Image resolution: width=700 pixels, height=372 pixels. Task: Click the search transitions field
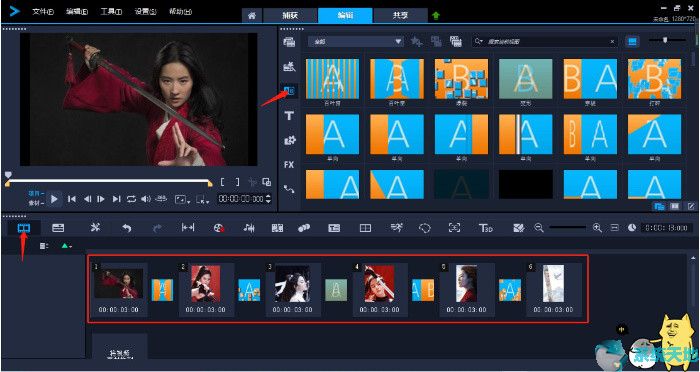544,42
